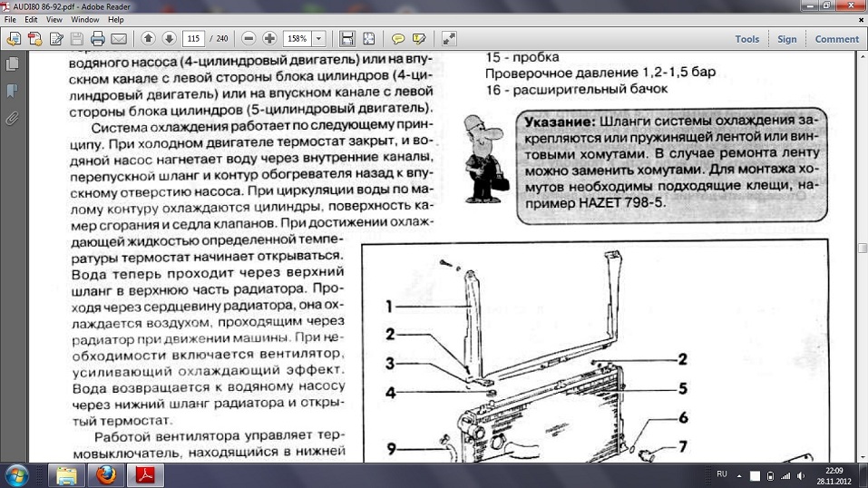Add a sticky note comment
The image size is (868, 488).
[397, 39]
